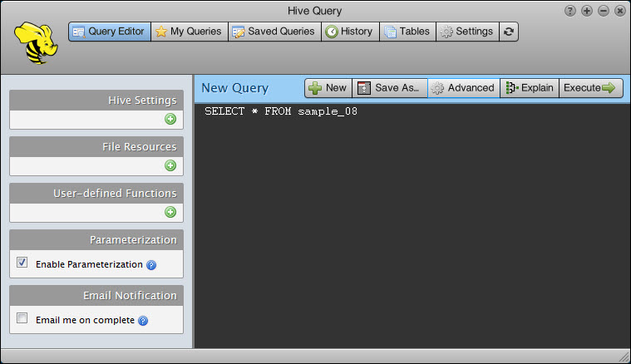The height and width of the screenshot is (364, 631).
Task: Check the Email me on complete box
Action: [22, 318]
